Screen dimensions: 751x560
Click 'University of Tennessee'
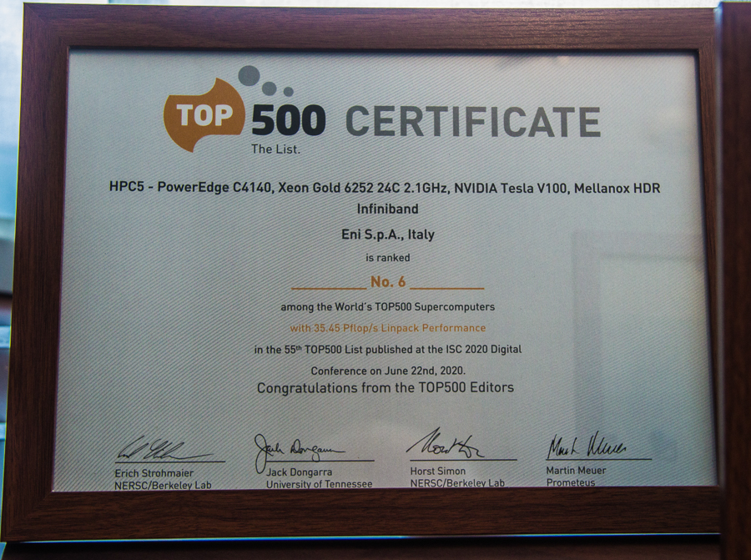coord(319,484)
